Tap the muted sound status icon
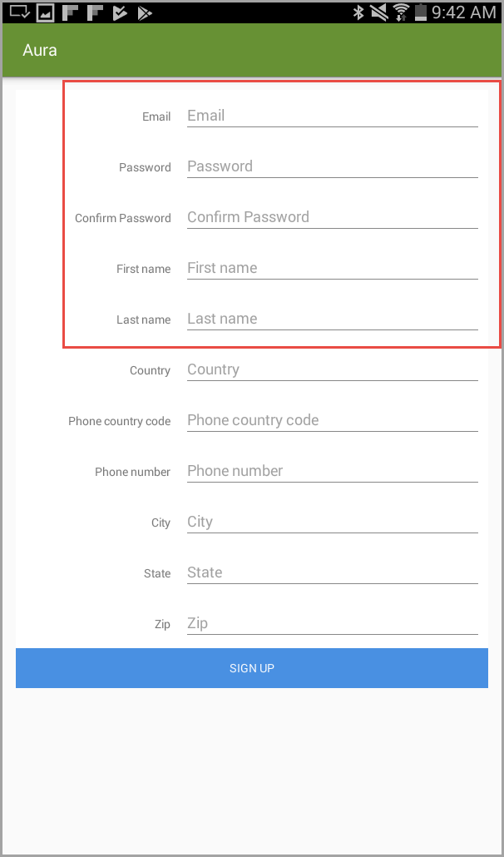 click(x=379, y=12)
